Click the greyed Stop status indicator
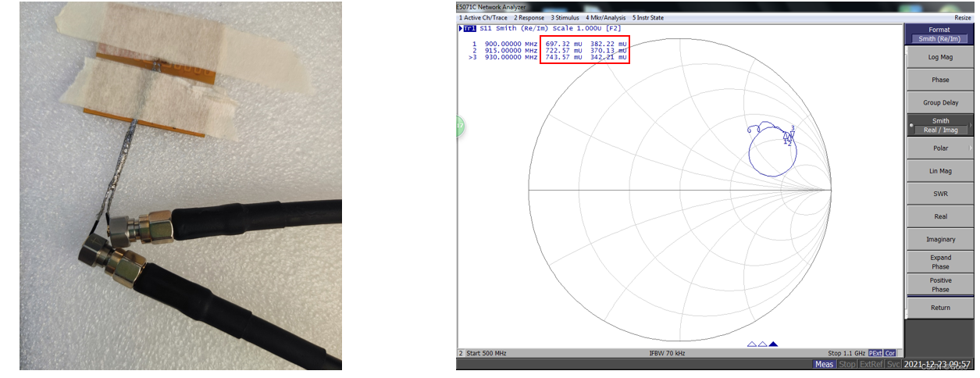This screenshot has width=980, height=378. [x=846, y=364]
